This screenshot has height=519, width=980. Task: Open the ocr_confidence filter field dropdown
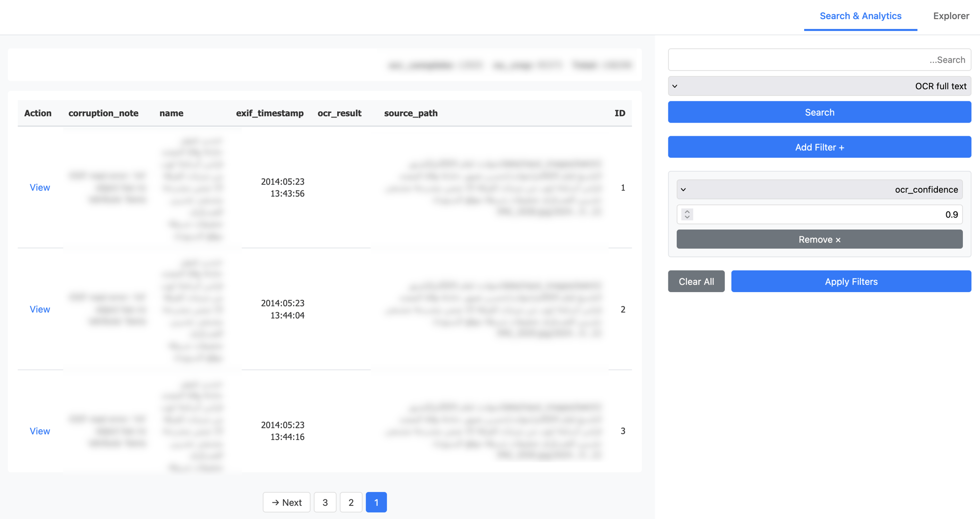coord(819,189)
